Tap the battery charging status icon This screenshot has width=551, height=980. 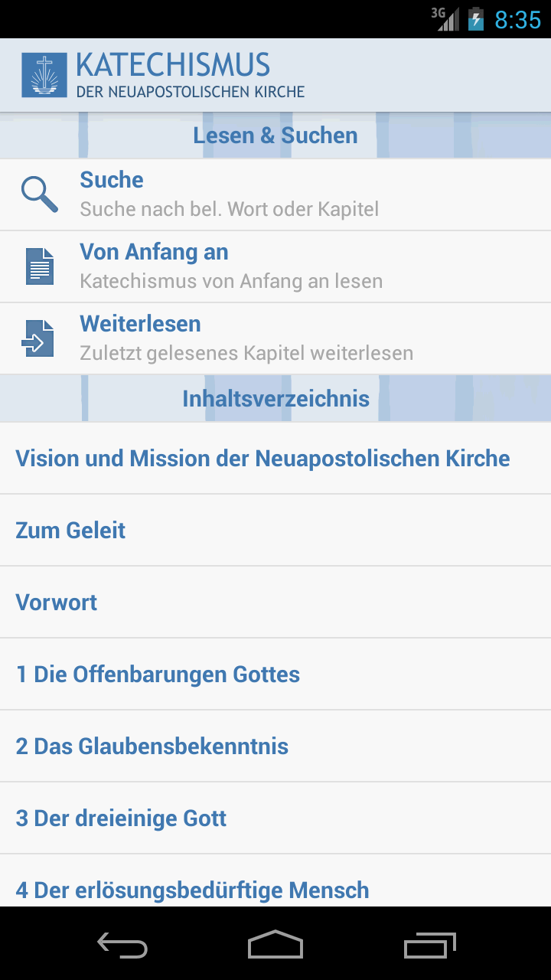point(476,18)
